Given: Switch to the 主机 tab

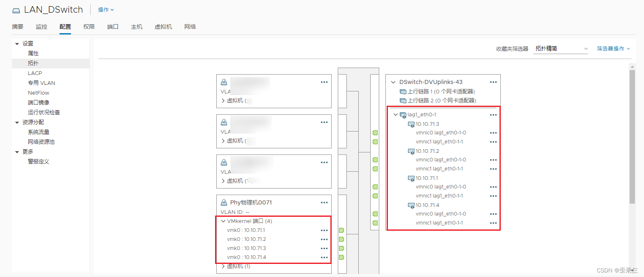Looking at the screenshot, I should click(137, 27).
